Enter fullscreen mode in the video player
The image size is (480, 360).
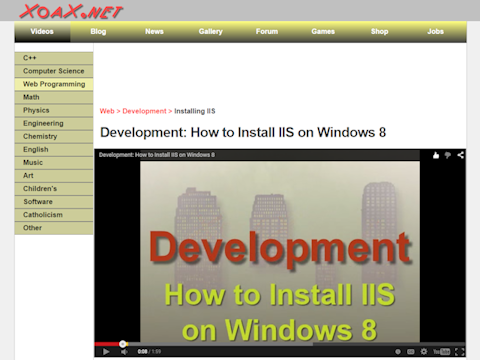459,351
